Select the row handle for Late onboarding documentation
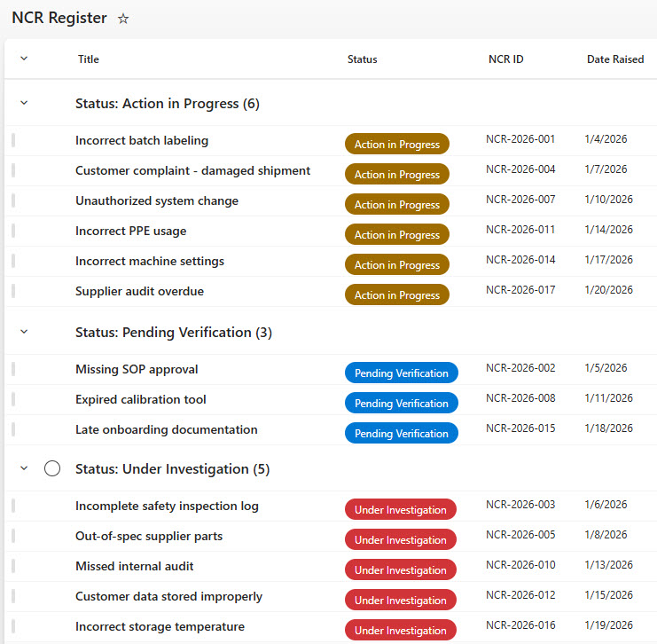The image size is (657, 644). coord(13,429)
